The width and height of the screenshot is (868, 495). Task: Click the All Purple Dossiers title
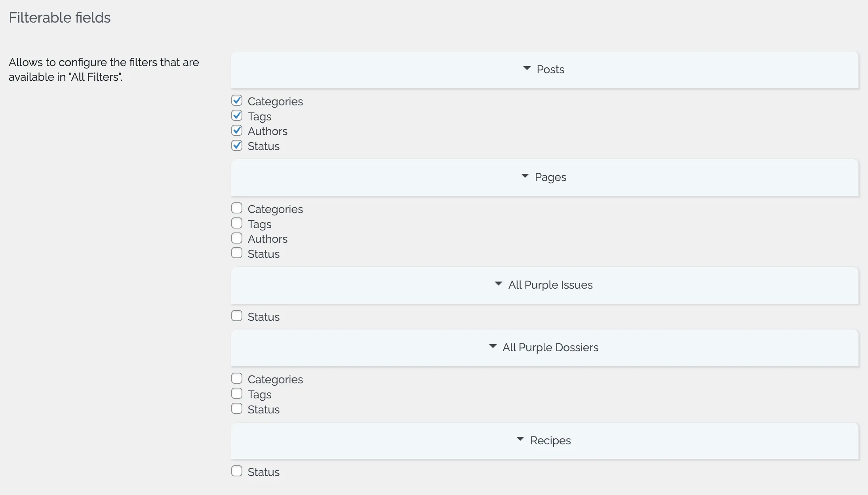click(x=550, y=348)
